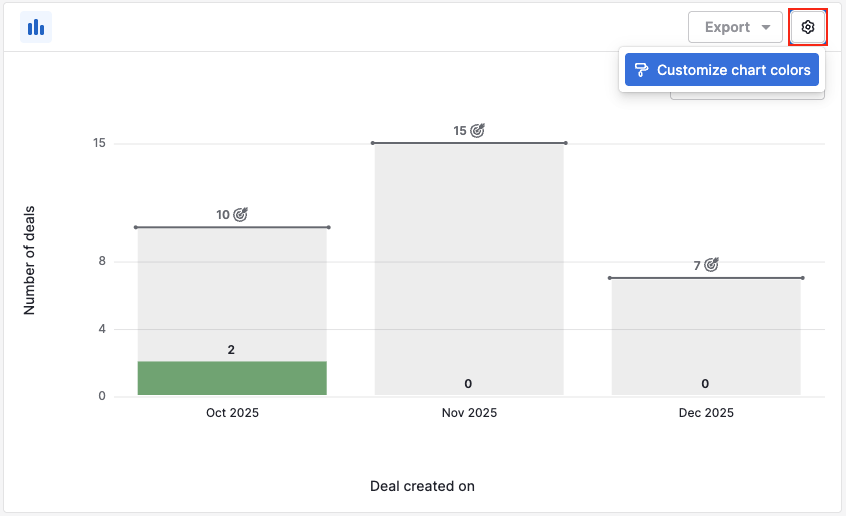Click the Nov 2025 axis label
The image size is (846, 516).
point(468,413)
